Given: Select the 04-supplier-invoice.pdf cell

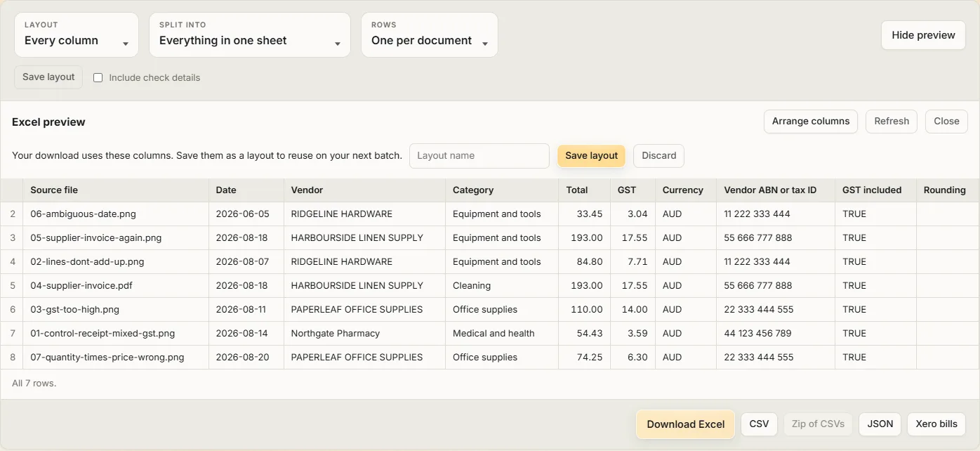Looking at the screenshot, I should pyautogui.click(x=116, y=286).
